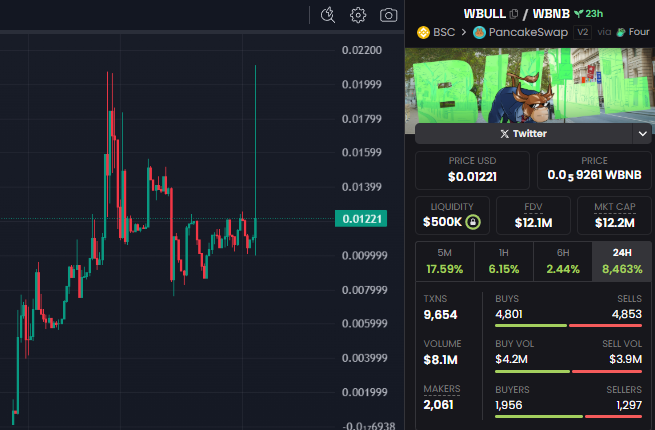Click the MKT CAP $12.2M box
Screen dimensions: 655x430
(x=614, y=216)
